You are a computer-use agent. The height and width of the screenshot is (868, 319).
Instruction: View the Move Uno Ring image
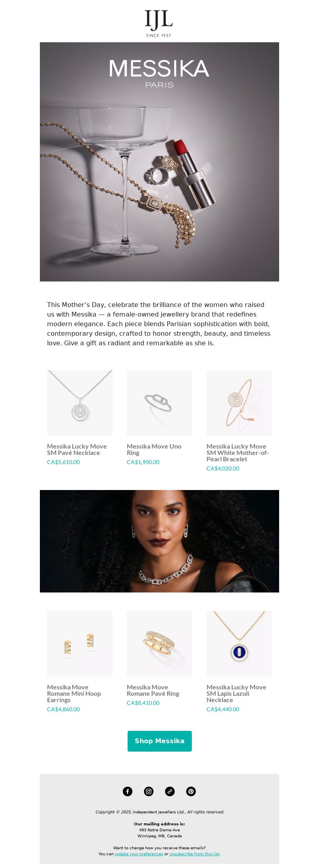tap(159, 403)
